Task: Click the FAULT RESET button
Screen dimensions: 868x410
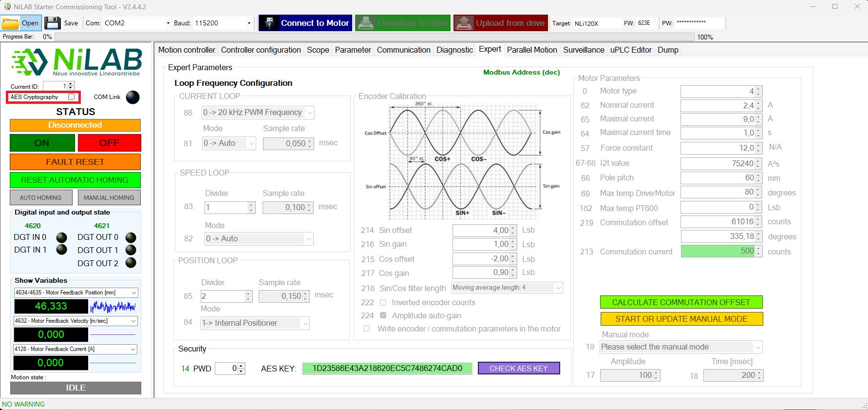Action: click(x=75, y=162)
